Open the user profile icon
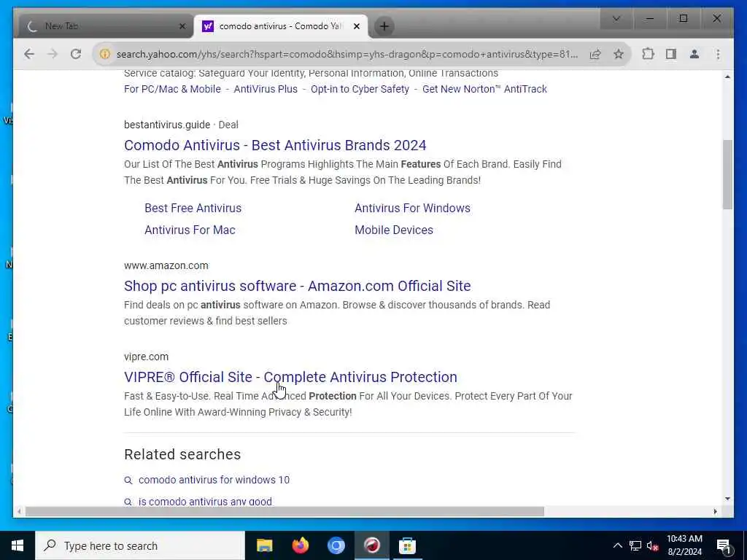 point(694,54)
